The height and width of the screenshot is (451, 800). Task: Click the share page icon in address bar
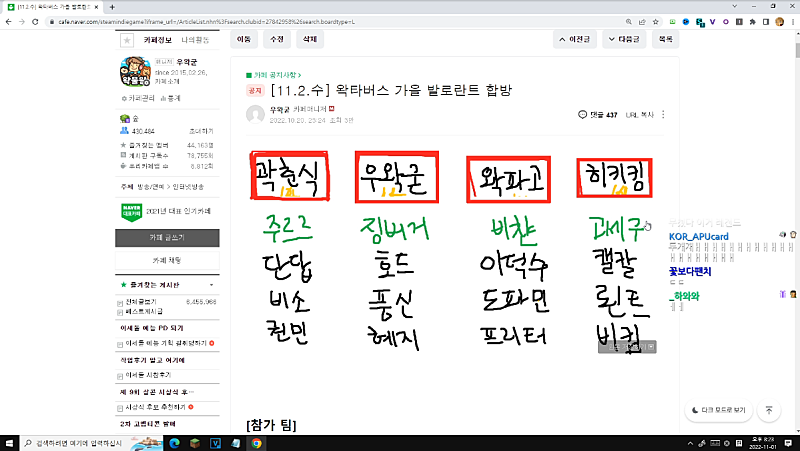coord(642,22)
